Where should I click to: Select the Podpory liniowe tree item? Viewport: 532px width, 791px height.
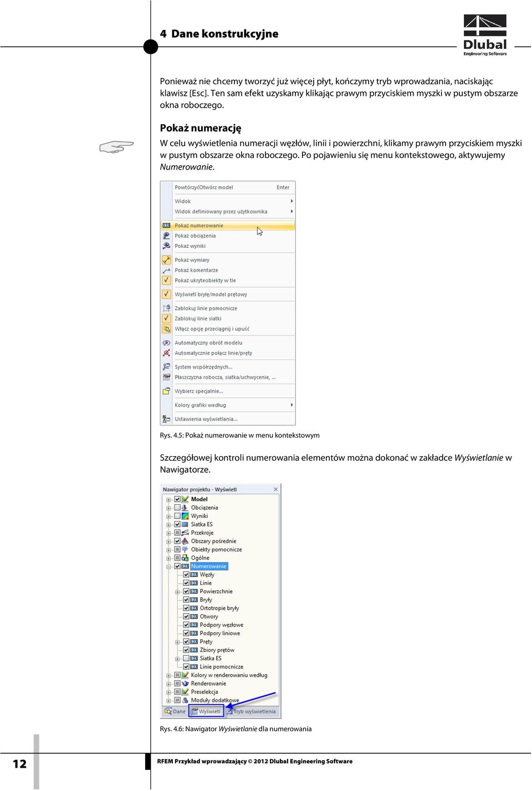220,633
